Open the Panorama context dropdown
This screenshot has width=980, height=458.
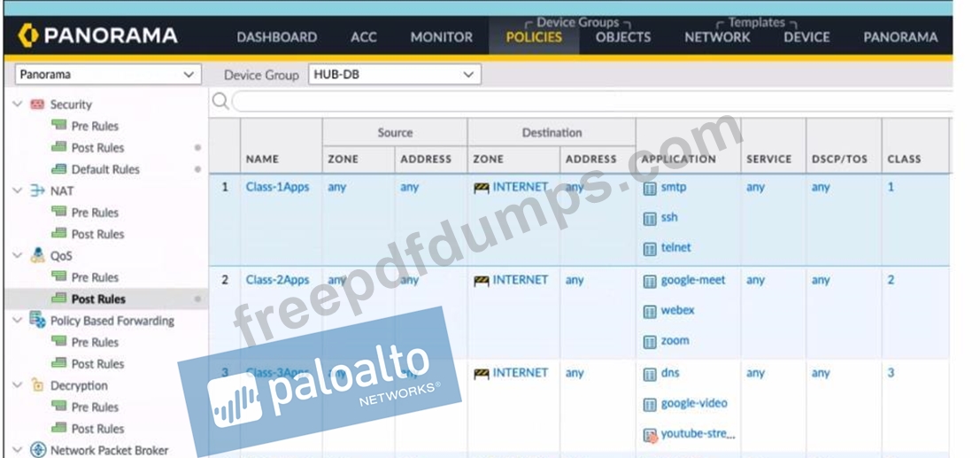pyautogui.click(x=107, y=74)
